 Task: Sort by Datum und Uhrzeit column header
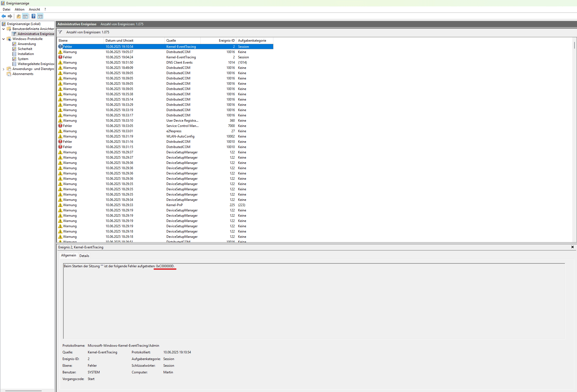click(x=119, y=41)
